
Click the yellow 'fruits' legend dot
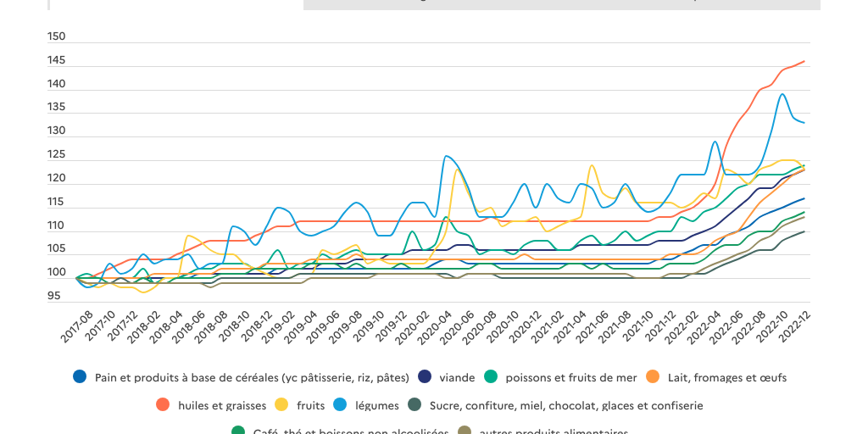coord(282,404)
